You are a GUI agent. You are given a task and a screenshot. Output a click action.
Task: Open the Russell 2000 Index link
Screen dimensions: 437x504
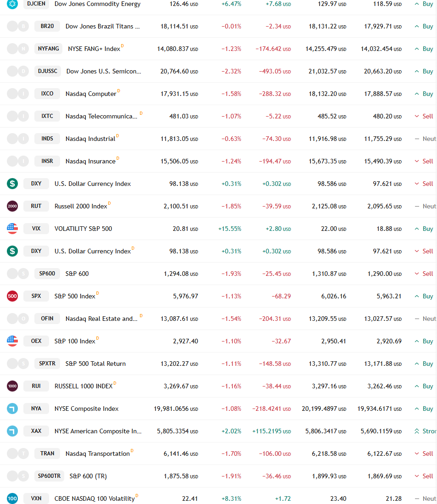click(x=81, y=207)
